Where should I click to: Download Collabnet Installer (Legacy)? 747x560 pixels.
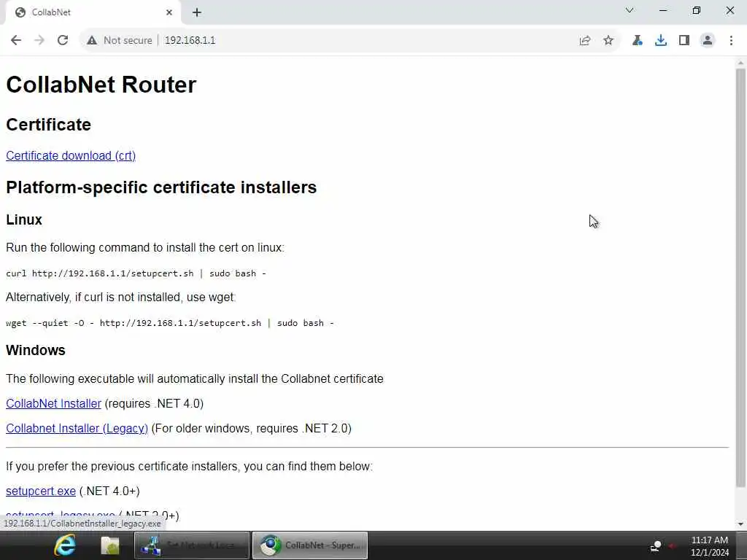pos(77,428)
